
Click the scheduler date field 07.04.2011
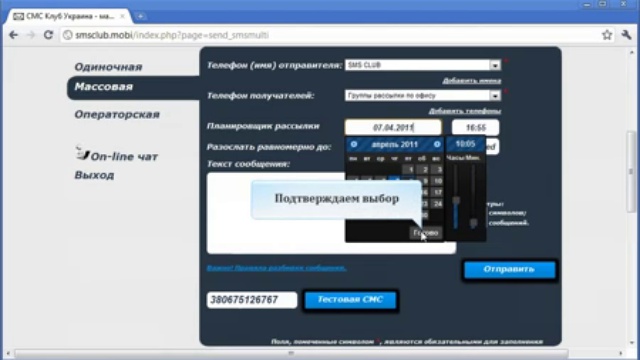[x=393, y=127]
